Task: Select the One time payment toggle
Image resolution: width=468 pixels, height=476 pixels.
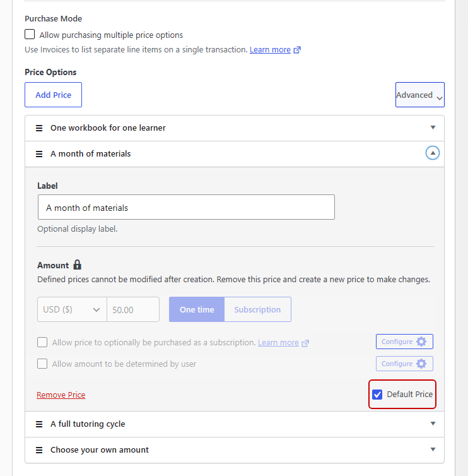Action: tap(197, 309)
